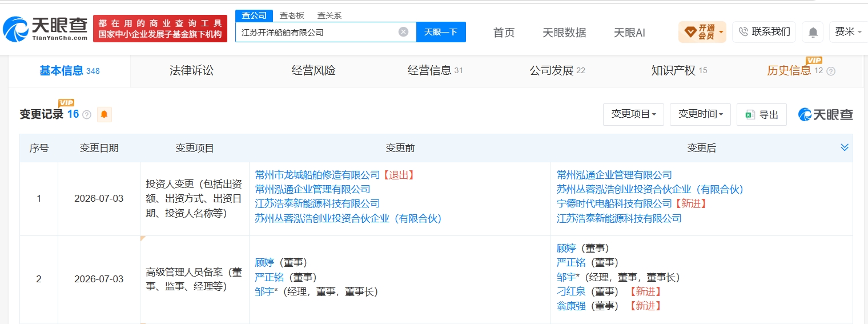Select the 公司发展 tab

coord(557,71)
